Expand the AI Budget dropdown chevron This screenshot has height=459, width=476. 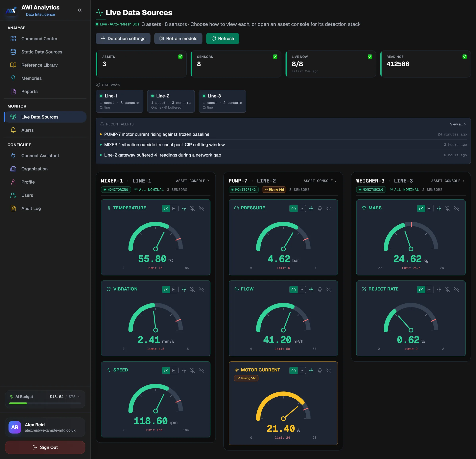point(79,397)
